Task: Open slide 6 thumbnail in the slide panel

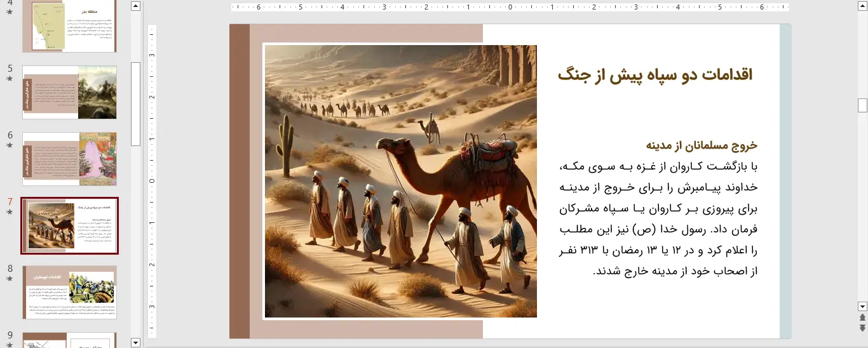Action: click(x=69, y=159)
